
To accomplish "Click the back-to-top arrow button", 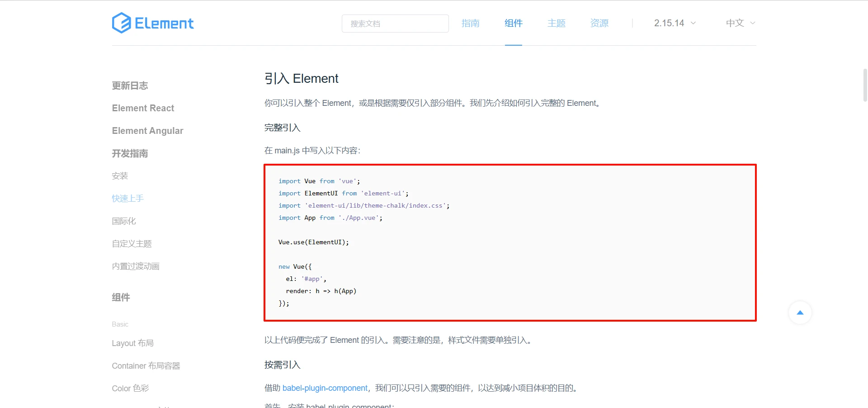I will [800, 313].
